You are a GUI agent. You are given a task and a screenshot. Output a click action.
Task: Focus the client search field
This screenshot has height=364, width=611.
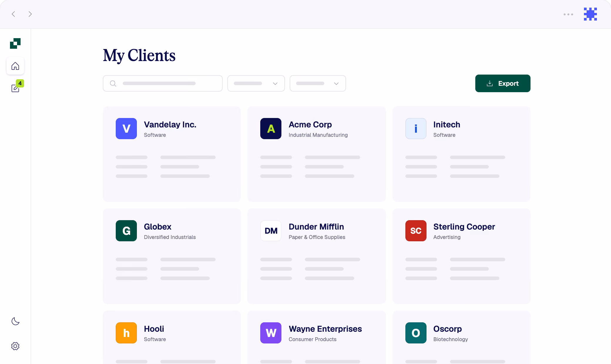[x=163, y=83]
